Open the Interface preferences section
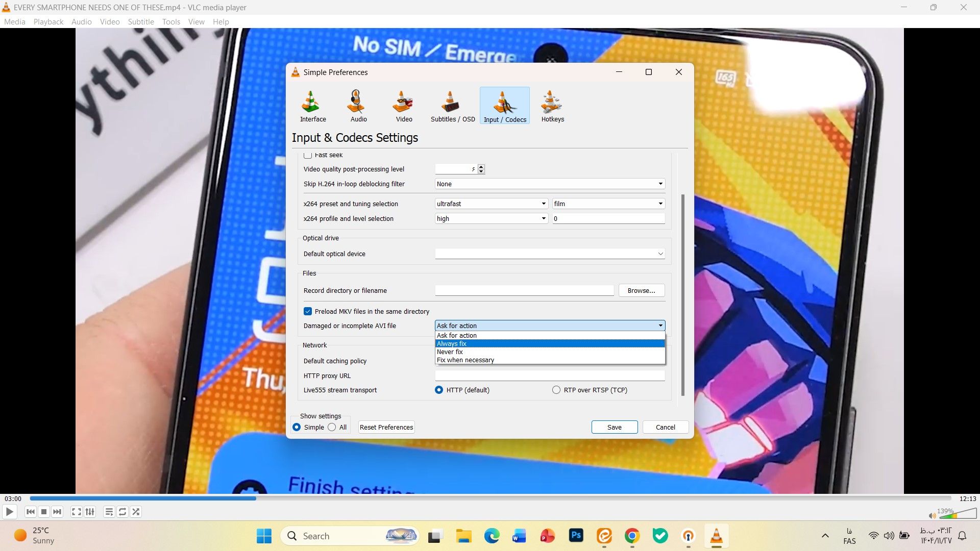Screen dimensions: 980x551 312,106
